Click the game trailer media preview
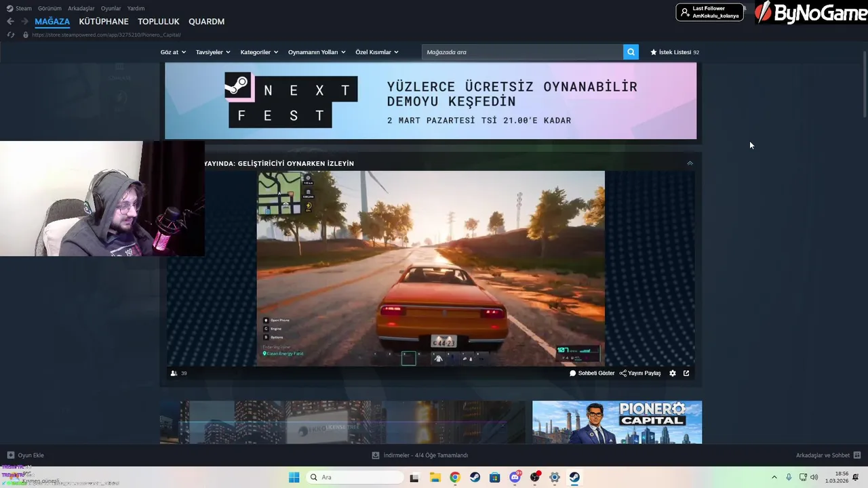 [342, 422]
